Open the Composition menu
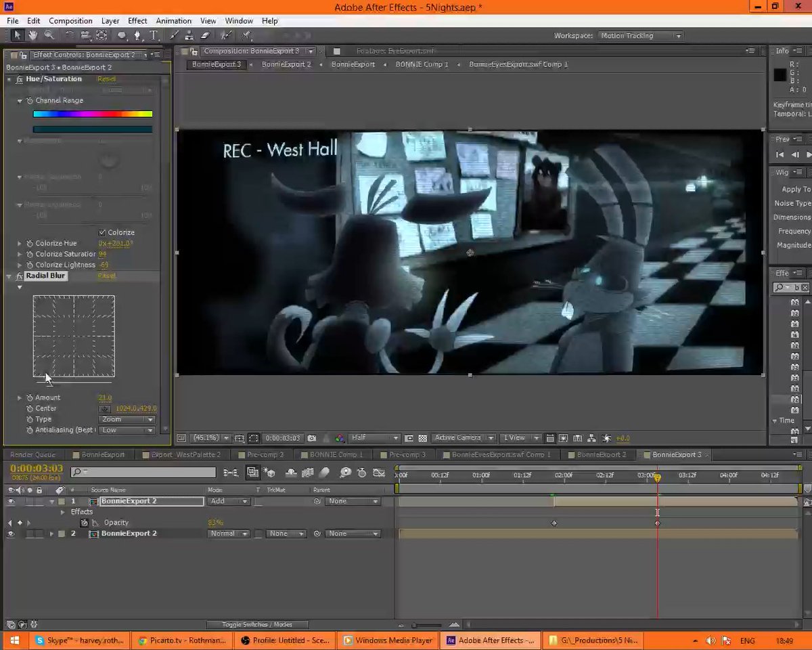The height and width of the screenshot is (650, 812). [70, 21]
